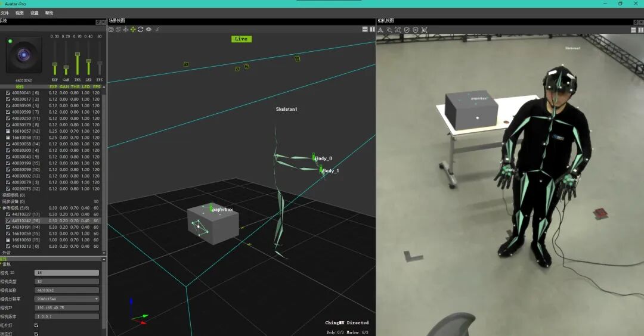This screenshot has height=336, width=644.
Task: Click the green move/pan arrows icon
Action: click(x=133, y=29)
